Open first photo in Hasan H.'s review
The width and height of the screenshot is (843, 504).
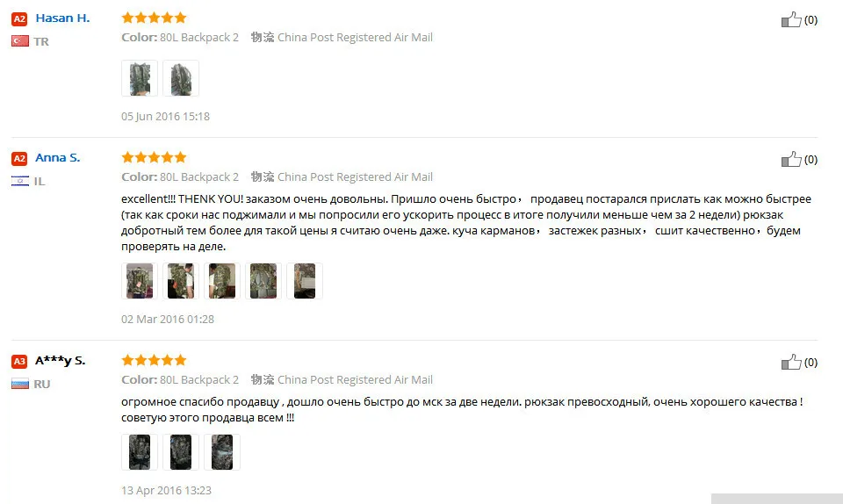point(140,78)
